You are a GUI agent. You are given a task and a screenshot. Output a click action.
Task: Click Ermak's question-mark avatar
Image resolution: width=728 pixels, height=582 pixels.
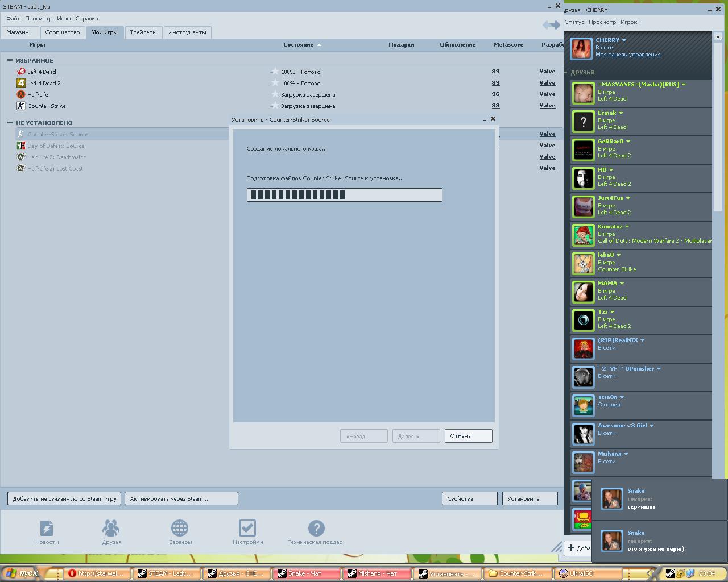(583, 122)
